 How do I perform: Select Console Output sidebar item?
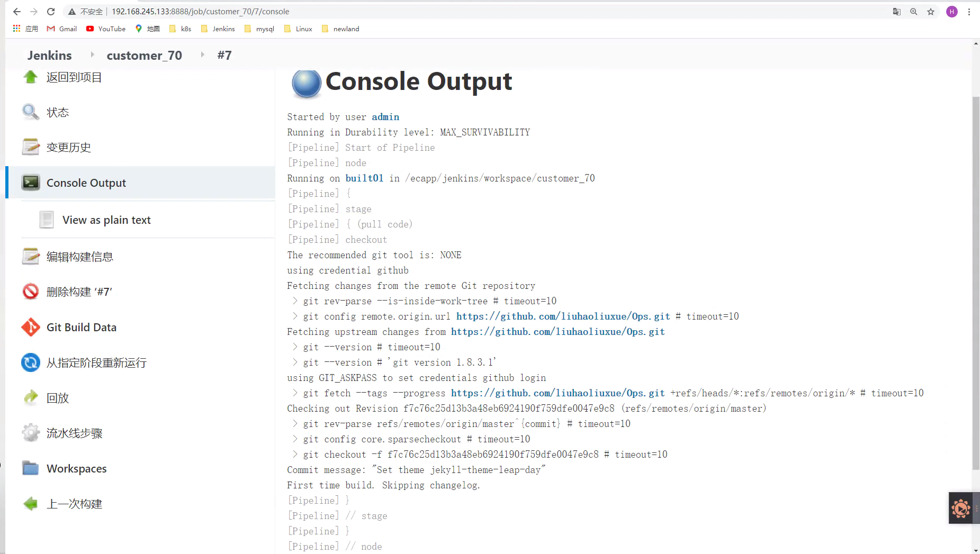point(140,183)
